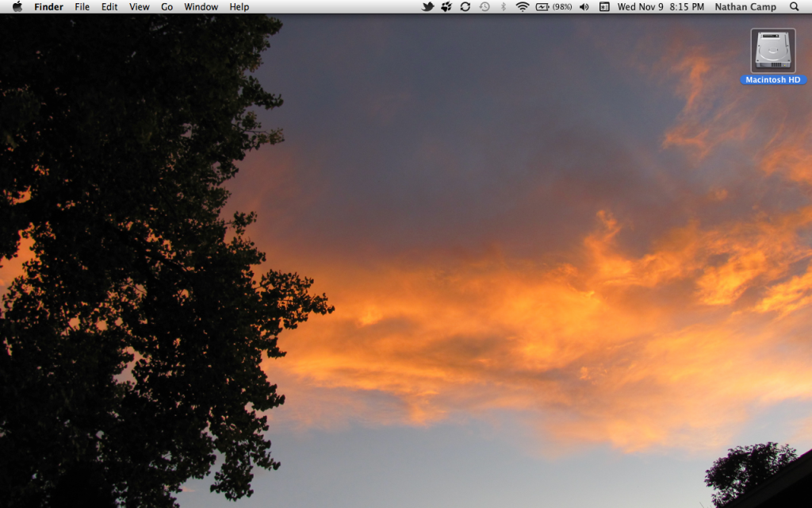The image size is (812, 508).
Task: Expand the Go menu
Action: pos(167,7)
